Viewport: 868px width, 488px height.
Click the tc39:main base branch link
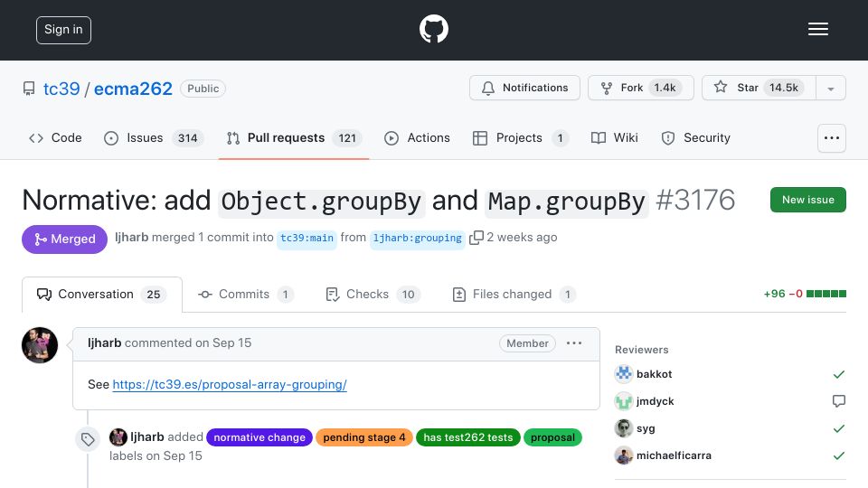[307, 238]
